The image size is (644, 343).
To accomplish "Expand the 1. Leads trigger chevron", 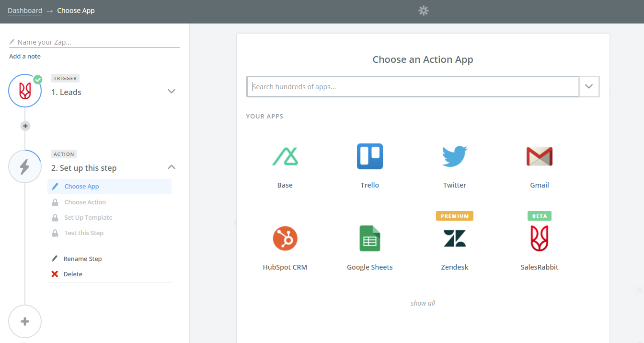I will pos(172,91).
